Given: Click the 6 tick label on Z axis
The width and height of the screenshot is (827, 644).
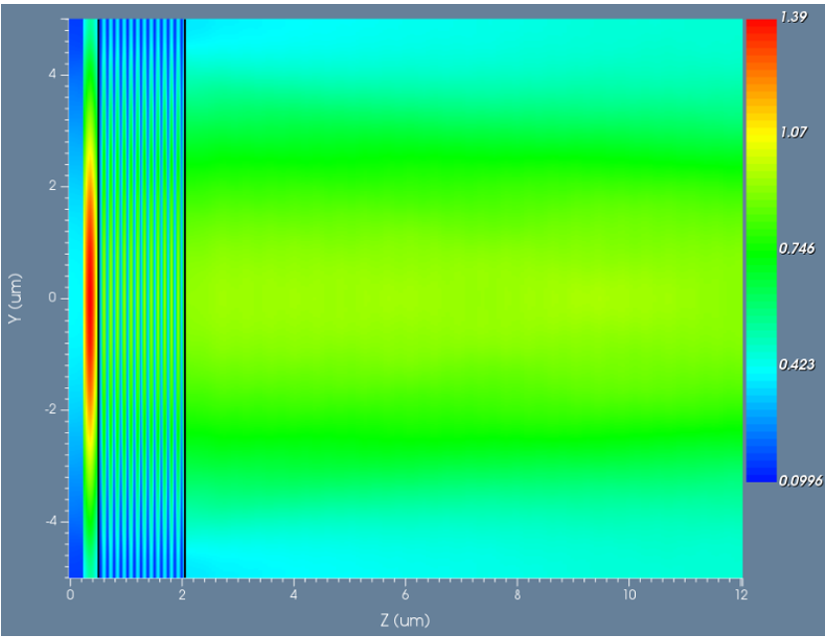Looking at the screenshot, I should pos(405,595).
